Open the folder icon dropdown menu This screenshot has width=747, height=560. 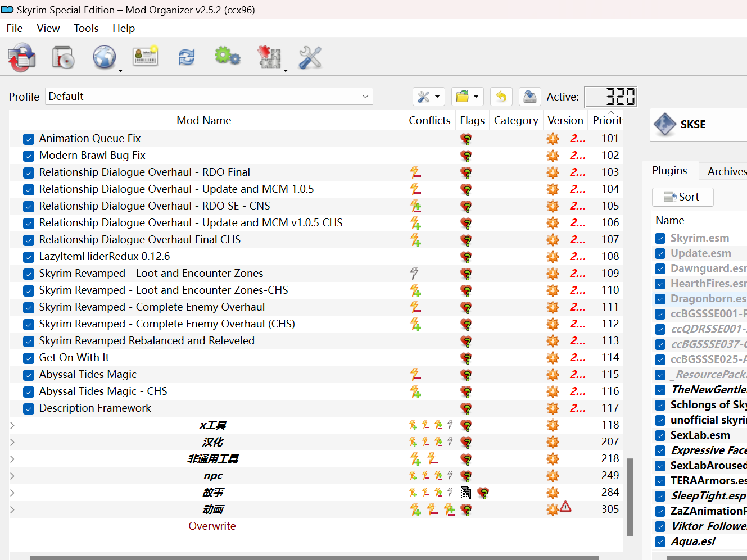coord(467,97)
